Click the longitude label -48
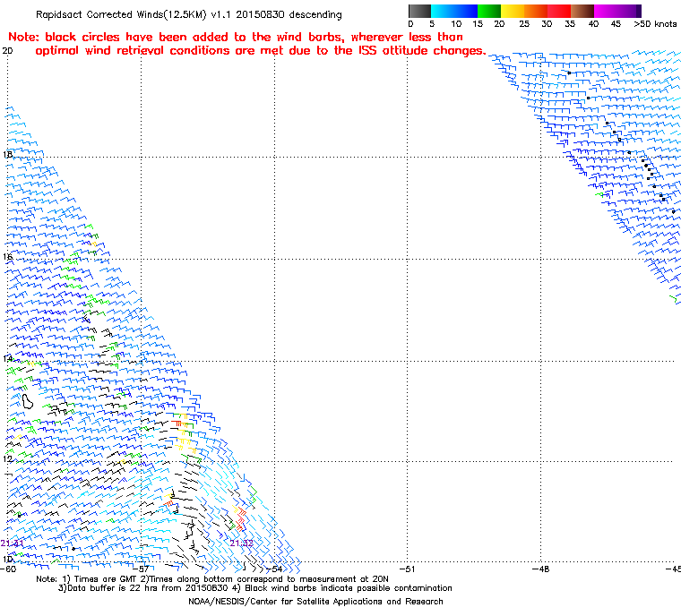 (540, 569)
